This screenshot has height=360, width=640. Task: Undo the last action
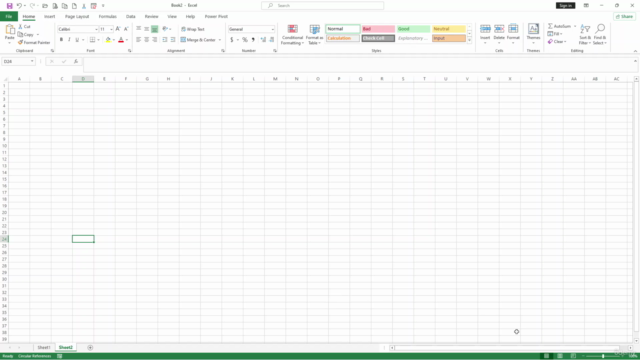point(19,6)
